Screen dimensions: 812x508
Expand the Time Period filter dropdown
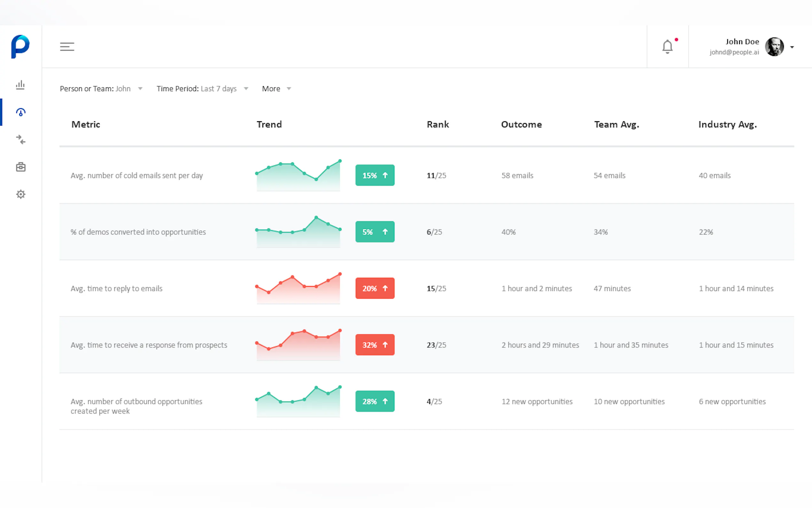coord(202,89)
